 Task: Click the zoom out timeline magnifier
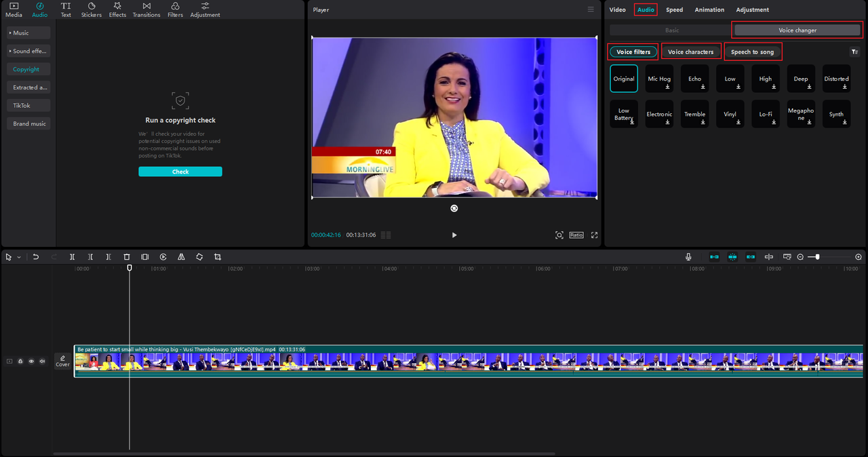click(800, 257)
